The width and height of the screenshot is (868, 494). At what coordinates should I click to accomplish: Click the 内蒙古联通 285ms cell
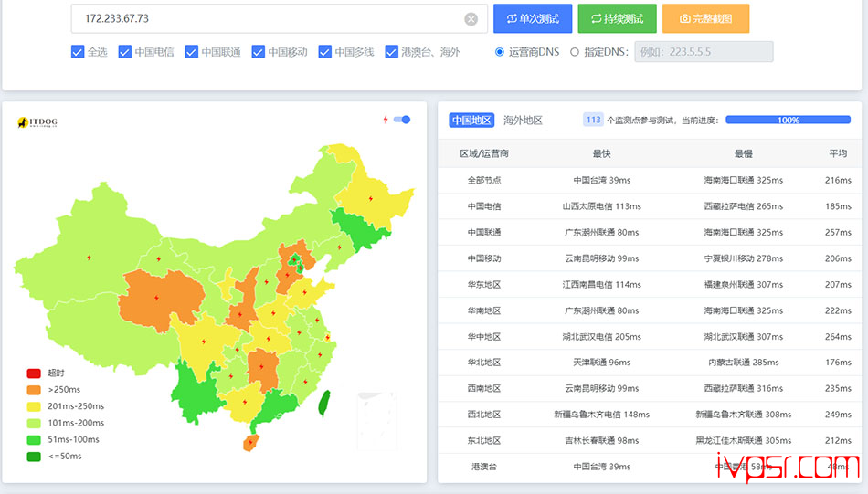(743, 363)
